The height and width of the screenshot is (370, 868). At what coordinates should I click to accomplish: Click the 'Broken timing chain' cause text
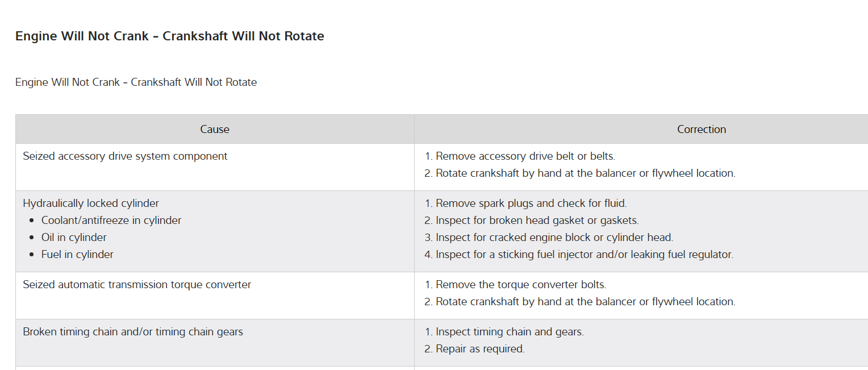click(133, 332)
